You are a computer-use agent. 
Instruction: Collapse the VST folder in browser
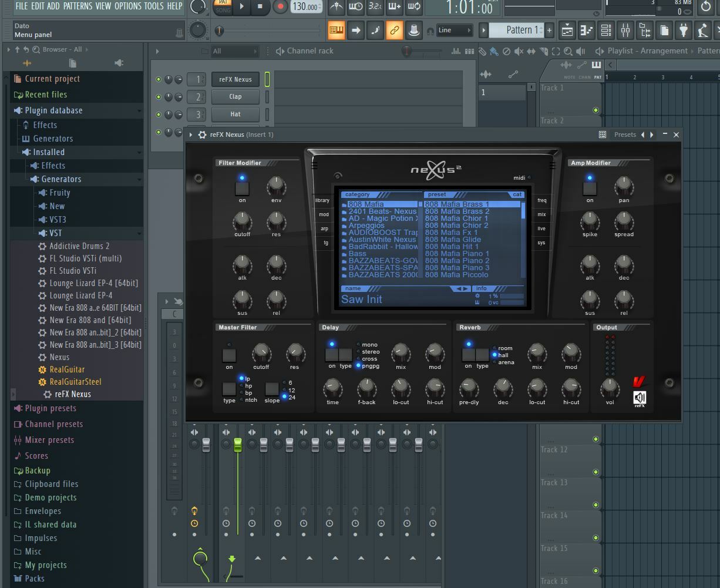pos(140,233)
